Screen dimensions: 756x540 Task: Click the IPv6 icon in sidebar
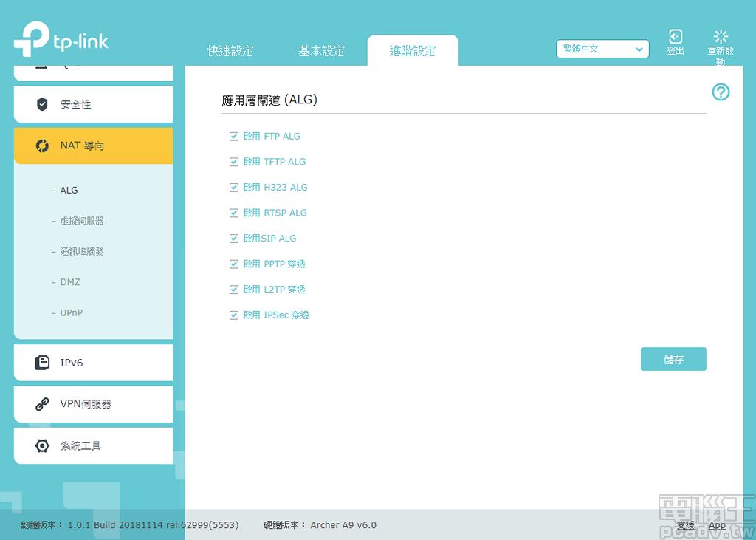pos(42,363)
